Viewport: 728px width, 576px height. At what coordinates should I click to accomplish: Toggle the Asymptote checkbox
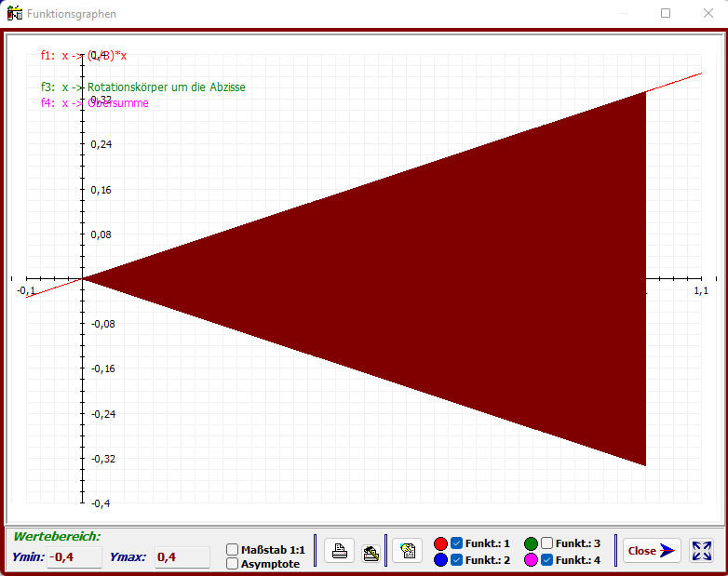(233, 564)
